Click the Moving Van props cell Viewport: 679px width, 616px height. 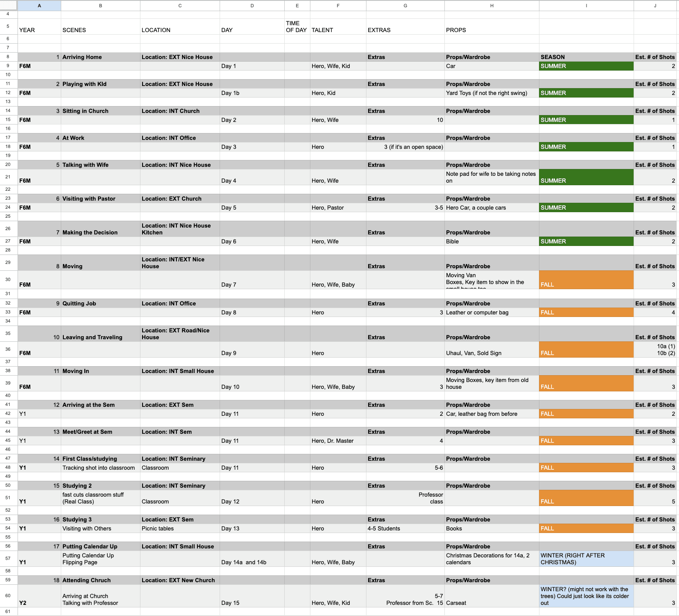(x=491, y=280)
